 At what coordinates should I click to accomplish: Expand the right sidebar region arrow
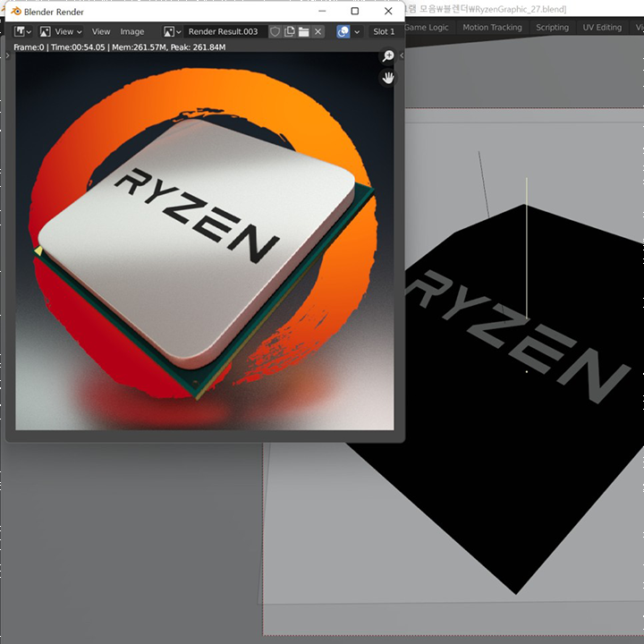402,55
